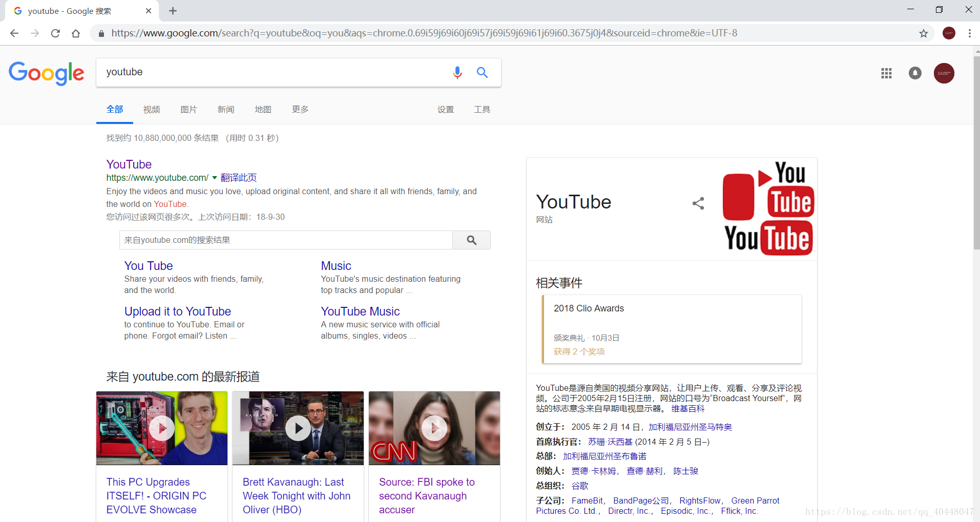Open subsidiary BandPage公司 link

641,501
